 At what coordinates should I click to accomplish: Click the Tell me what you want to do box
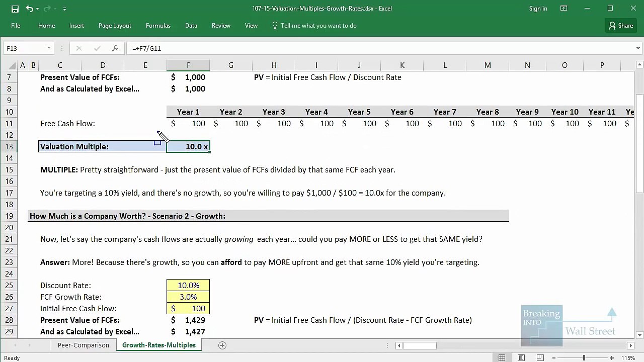click(314, 26)
